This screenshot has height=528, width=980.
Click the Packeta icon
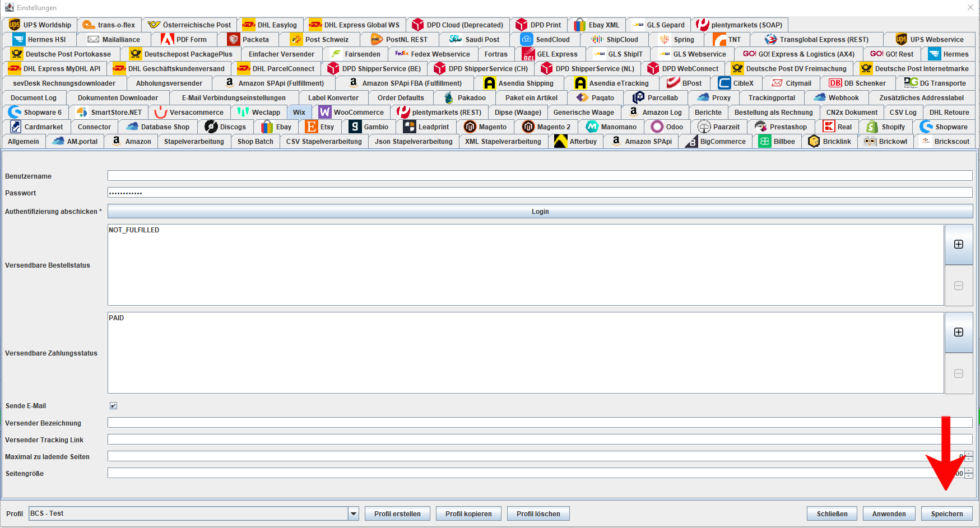coord(234,39)
